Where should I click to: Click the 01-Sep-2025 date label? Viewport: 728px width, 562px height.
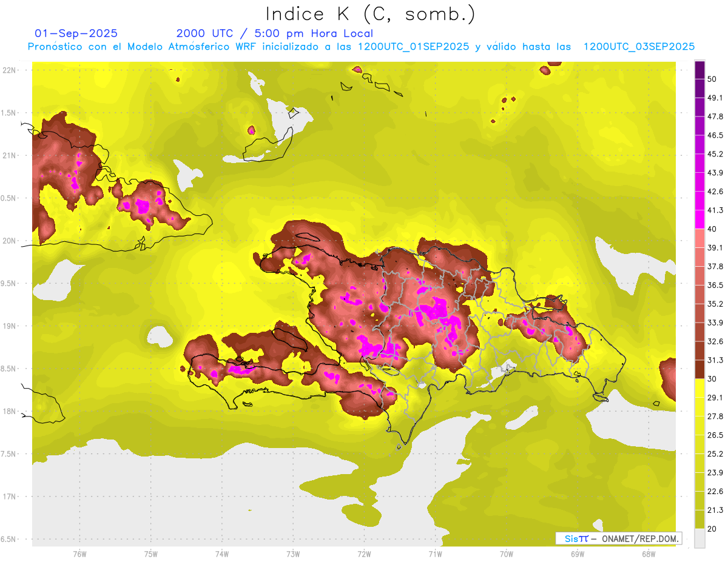click(x=76, y=33)
